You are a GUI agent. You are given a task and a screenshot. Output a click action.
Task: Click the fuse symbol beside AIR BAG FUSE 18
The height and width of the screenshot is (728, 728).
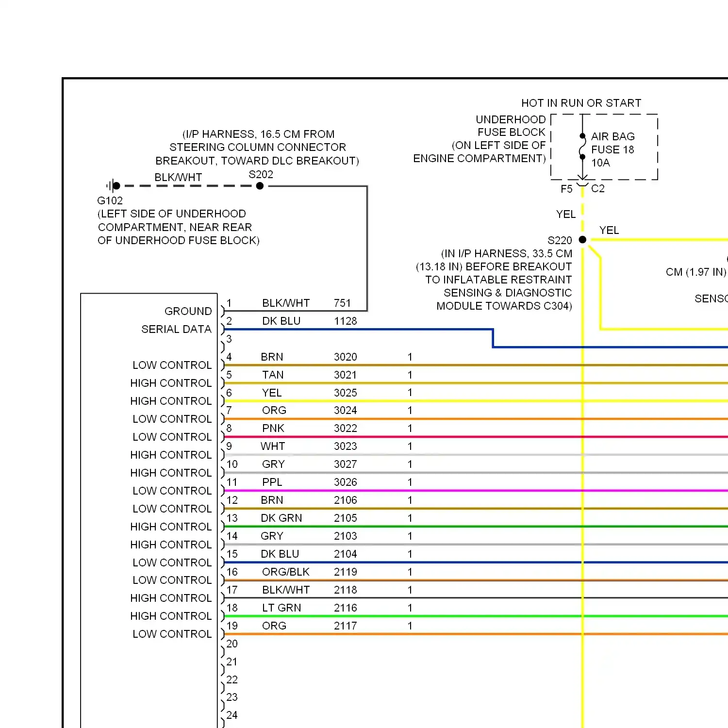tap(582, 147)
